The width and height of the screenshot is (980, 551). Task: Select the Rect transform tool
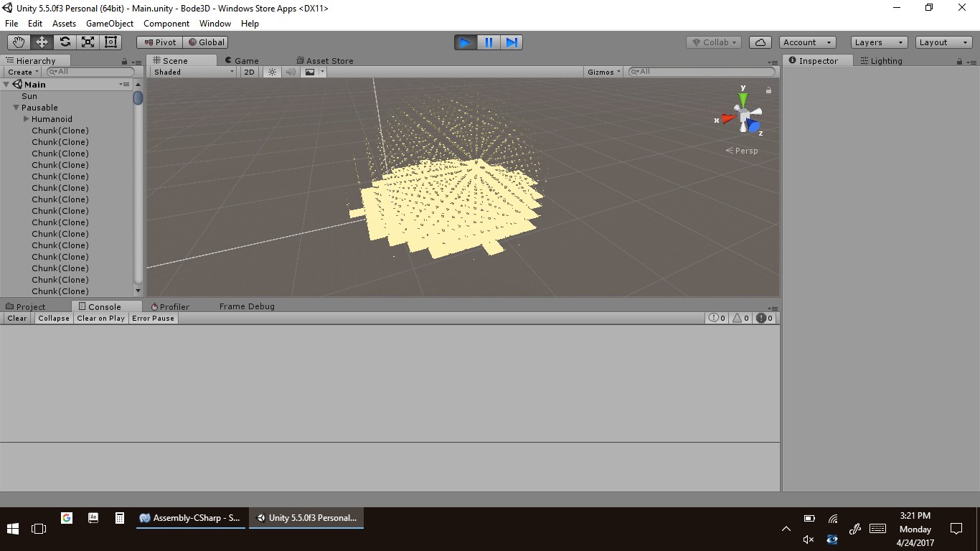point(110,42)
